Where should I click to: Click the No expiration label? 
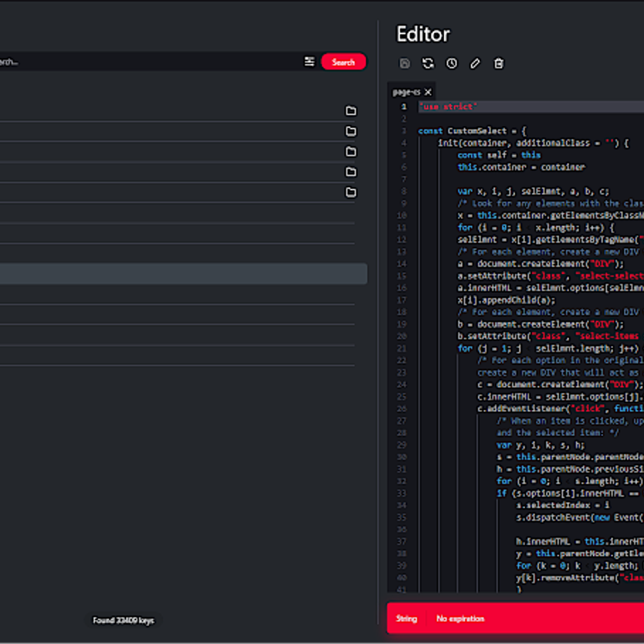pyautogui.click(x=460, y=619)
